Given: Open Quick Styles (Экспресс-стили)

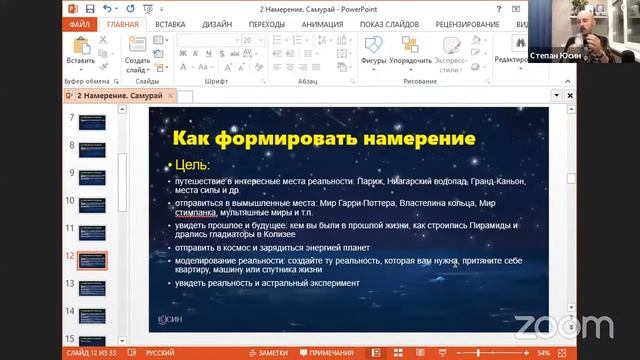Looking at the screenshot, I should [x=451, y=54].
